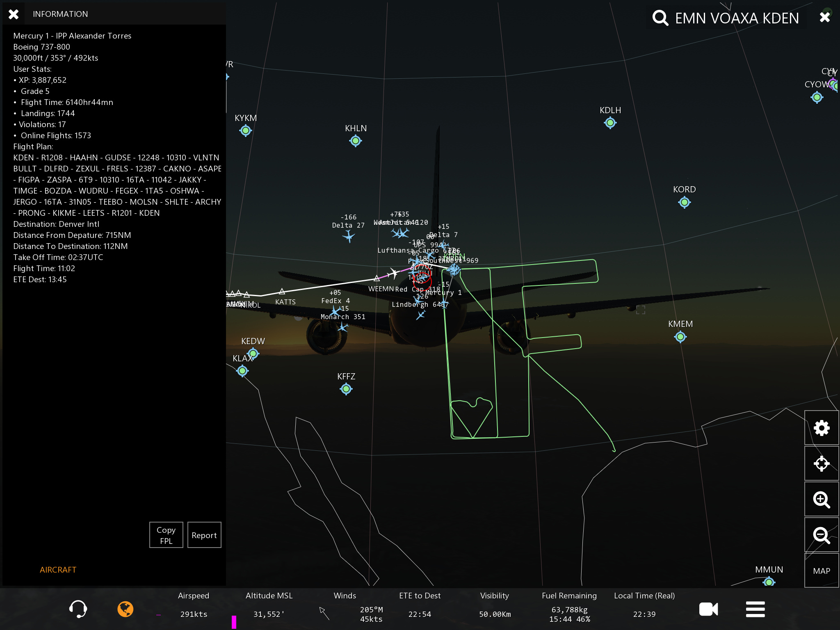Open ATC headset communications
840x630 pixels.
click(x=78, y=609)
